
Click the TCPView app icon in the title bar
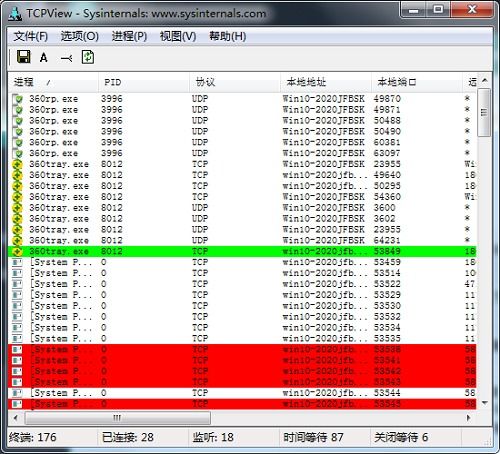(x=15, y=14)
